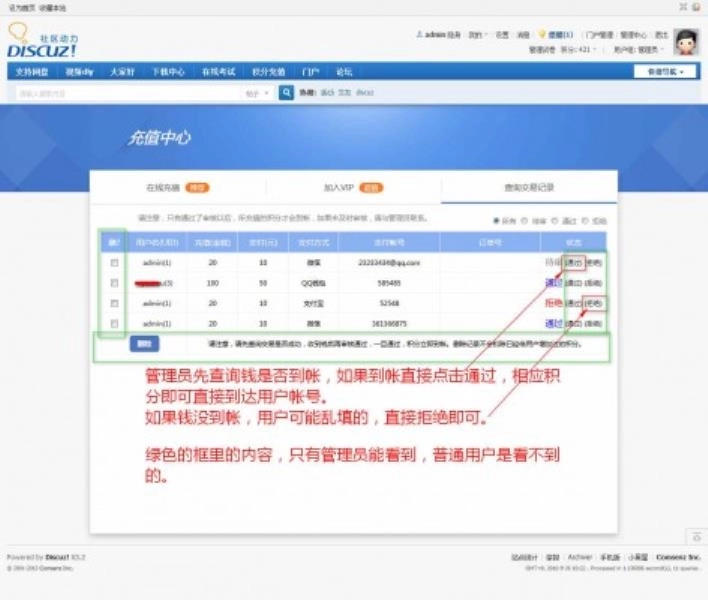The image size is (708, 600).
Task: Click the 23233434@qq.com account cell
Action: pos(389,263)
